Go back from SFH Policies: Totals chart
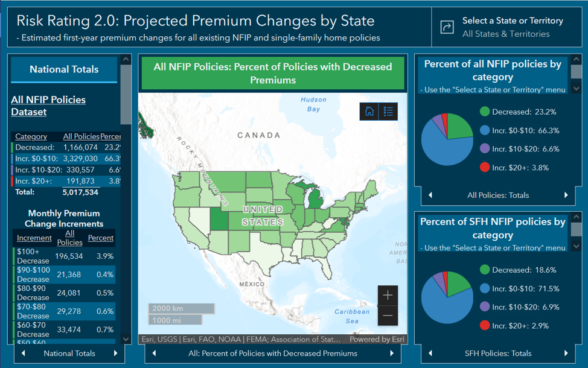Screen dimensions: 588x368 [x=430, y=353]
